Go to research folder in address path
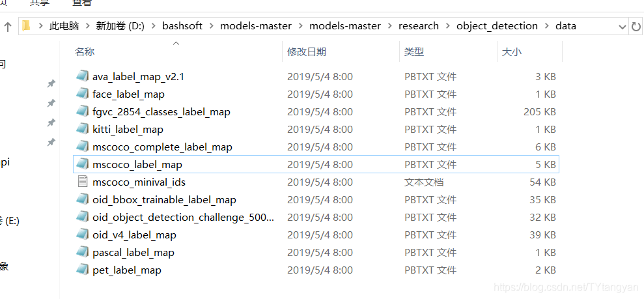644x299 pixels. pos(419,26)
